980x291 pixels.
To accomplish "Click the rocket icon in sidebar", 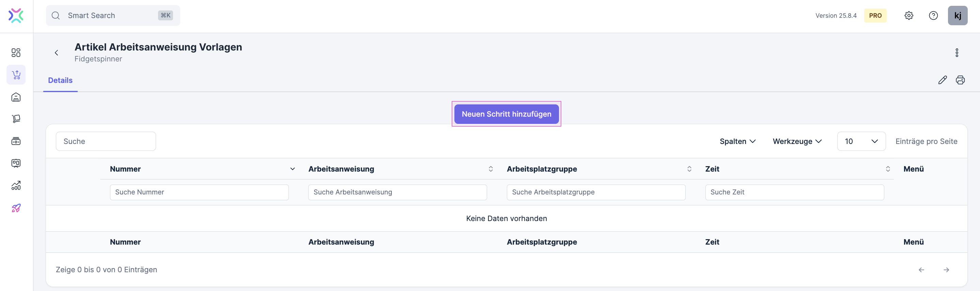I will point(16,208).
